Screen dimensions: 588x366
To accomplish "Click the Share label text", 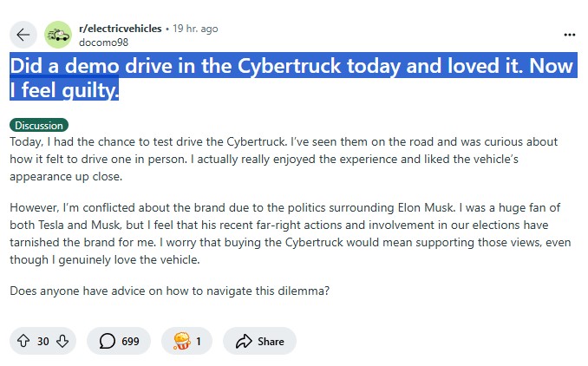I will [x=271, y=341].
